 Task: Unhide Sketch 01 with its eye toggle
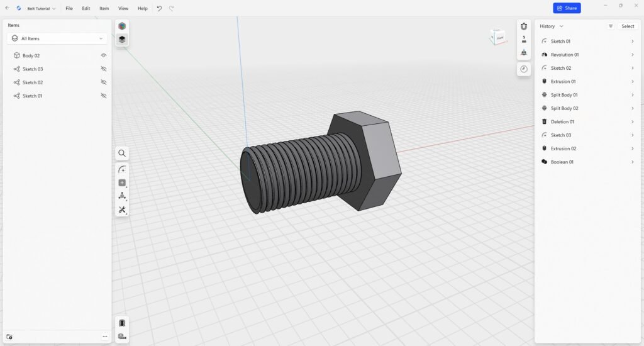coord(104,96)
